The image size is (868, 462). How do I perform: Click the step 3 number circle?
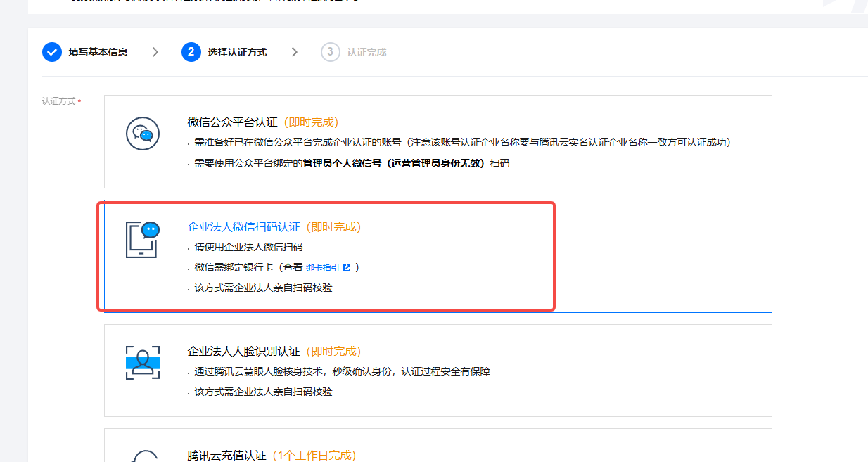tap(330, 52)
